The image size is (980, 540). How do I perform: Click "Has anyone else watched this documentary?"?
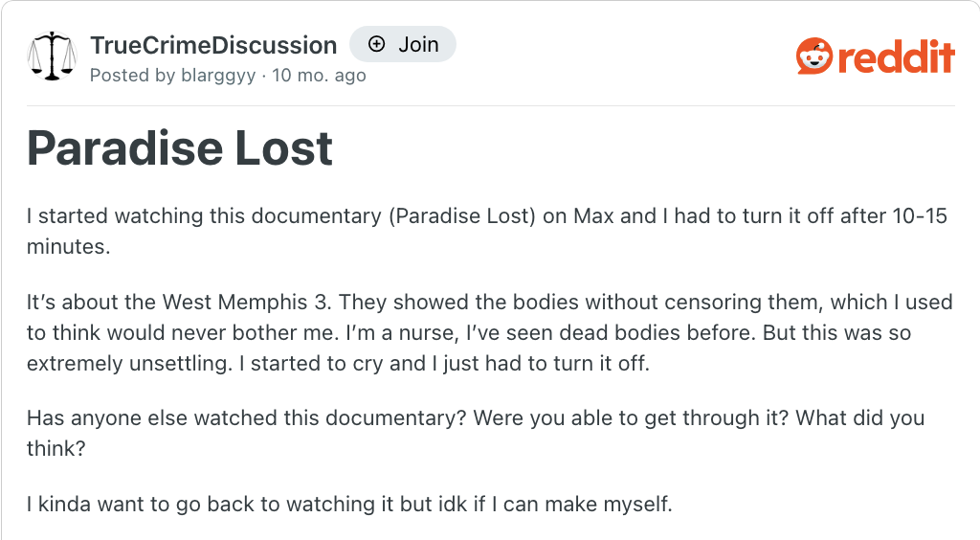pyautogui.click(x=246, y=418)
